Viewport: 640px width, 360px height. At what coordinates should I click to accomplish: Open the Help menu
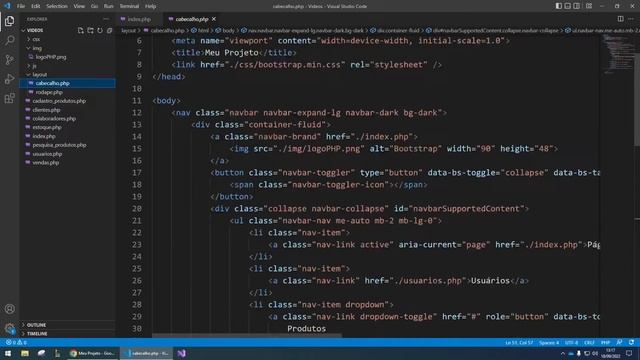pos(150,6)
